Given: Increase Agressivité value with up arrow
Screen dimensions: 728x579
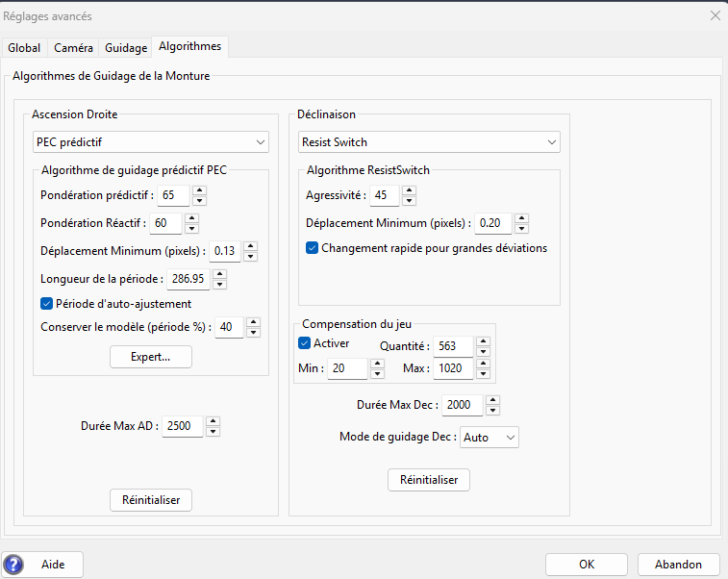Looking at the screenshot, I should point(409,190).
